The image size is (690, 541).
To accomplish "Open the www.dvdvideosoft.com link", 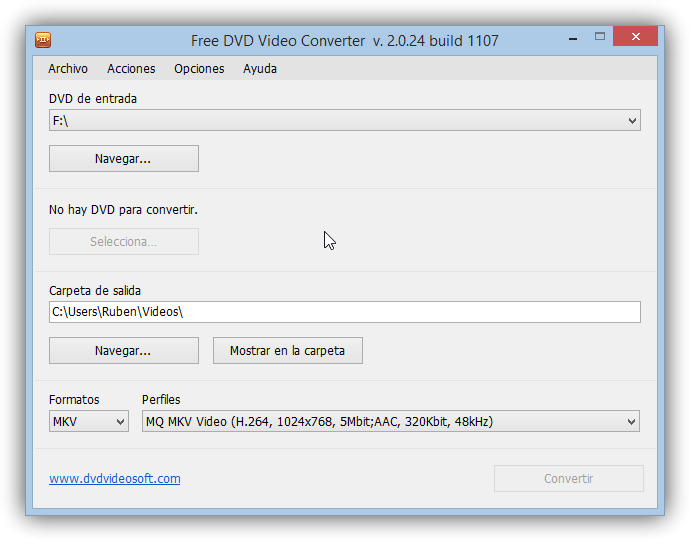I will point(115,478).
